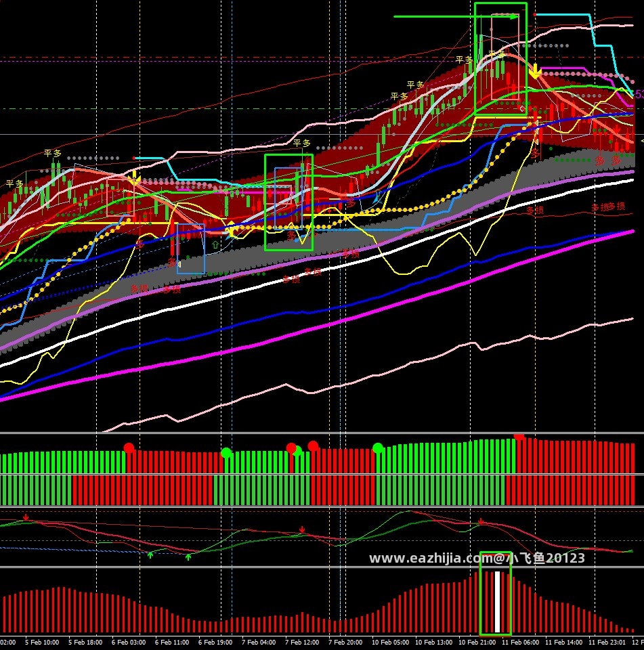Select the red down arrow in the oscillator near 10 Feb 21:00
This screenshot has width=644, height=650.
[x=481, y=521]
